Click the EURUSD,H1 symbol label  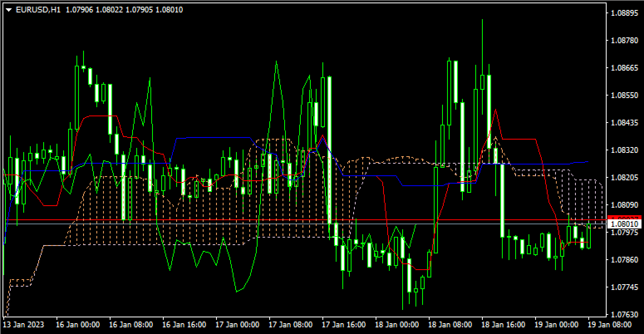pyautogui.click(x=38, y=10)
